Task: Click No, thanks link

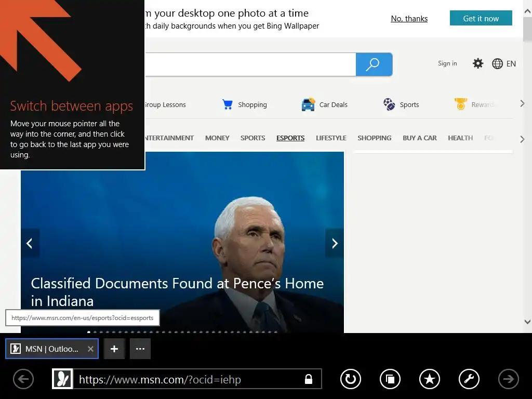Action: coord(409,19)
